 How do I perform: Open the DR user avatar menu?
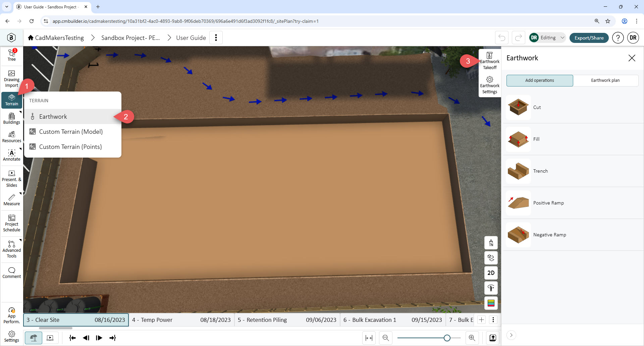pos(633,38)
